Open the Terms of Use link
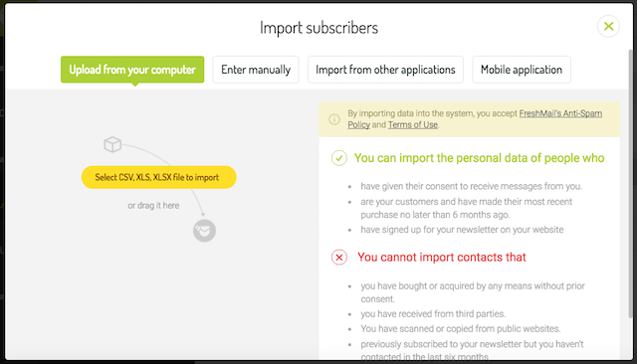 (413, 125)
